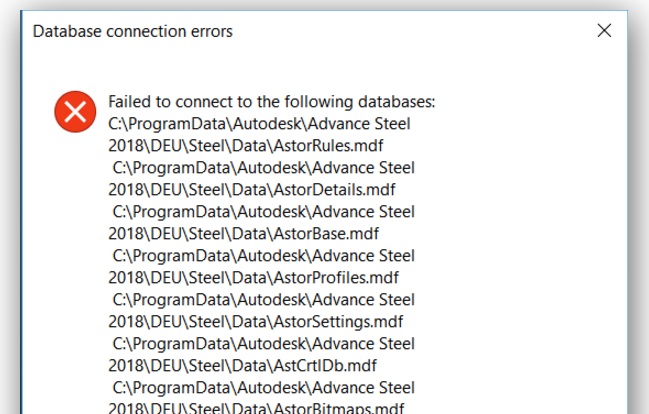Click the ProgramData path line directly above AstorDetails.mdf
The image size is (649, 414).
(264, 167)
